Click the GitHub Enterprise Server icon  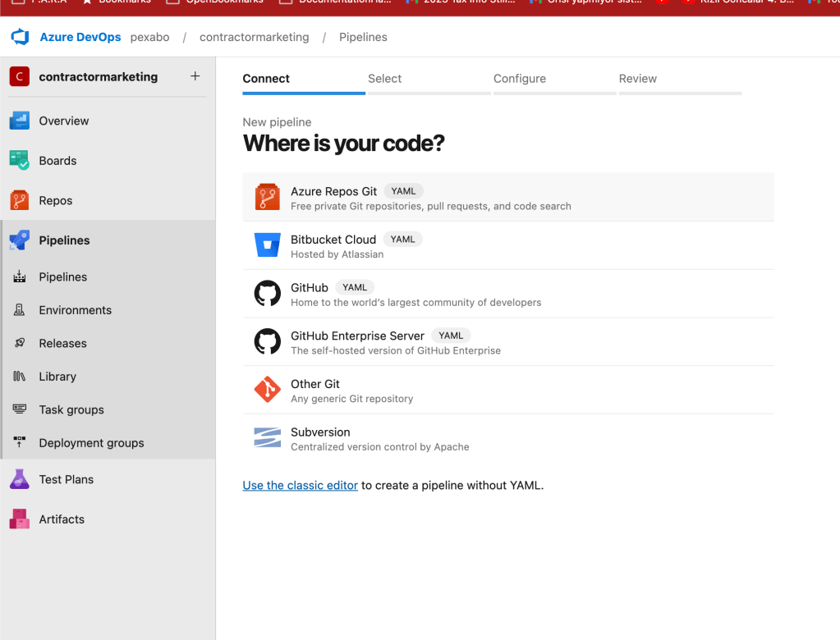268,341
